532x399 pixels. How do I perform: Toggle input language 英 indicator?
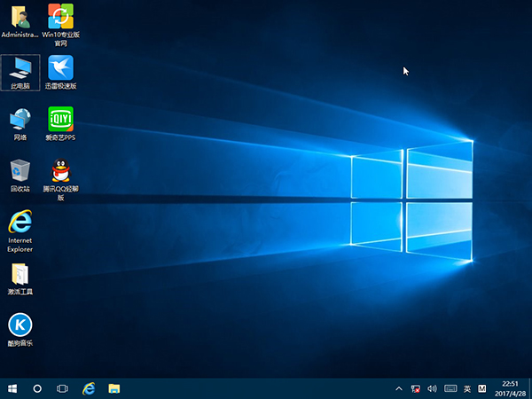tap(467, 388)
